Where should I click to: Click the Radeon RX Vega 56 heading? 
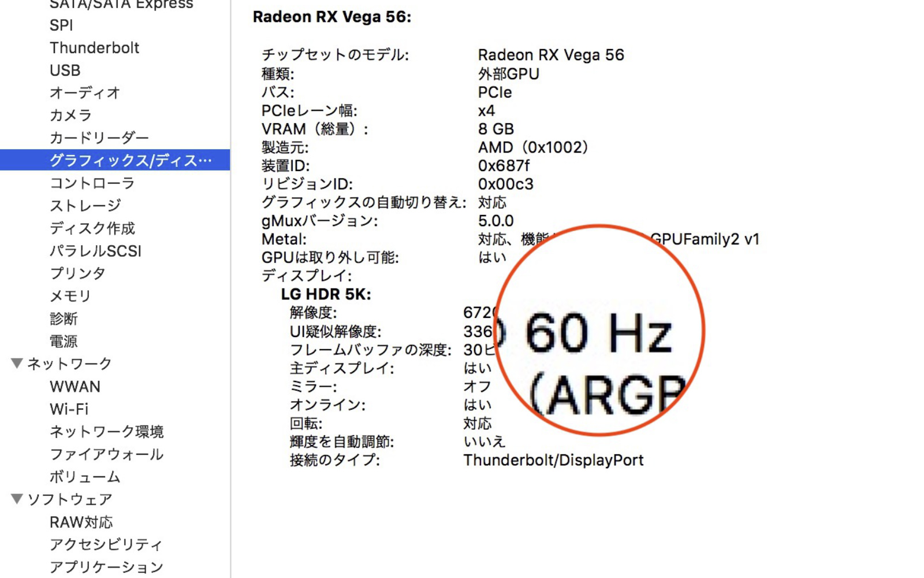(x=332, y=17)
